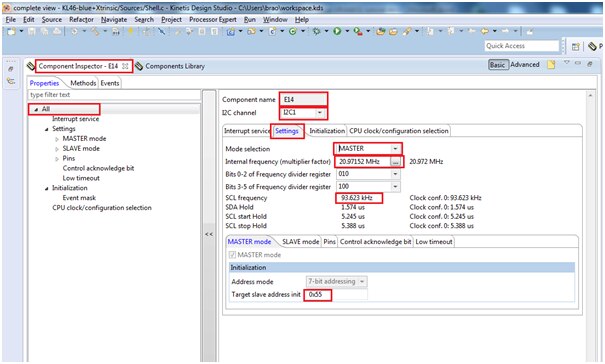Click the New source folder icon
The image size is (605, 364).
[x=252, y=31]
